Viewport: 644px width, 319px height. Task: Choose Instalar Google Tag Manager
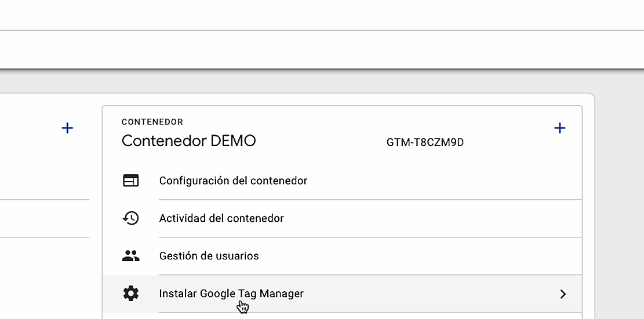click(231, 294)
